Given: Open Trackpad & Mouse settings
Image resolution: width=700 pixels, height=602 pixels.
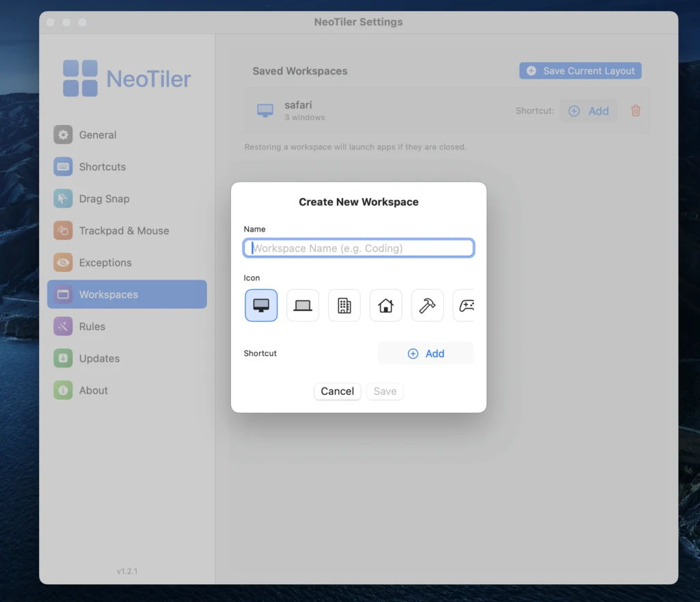Looking at the screenshot, I should tap(126, 231).
